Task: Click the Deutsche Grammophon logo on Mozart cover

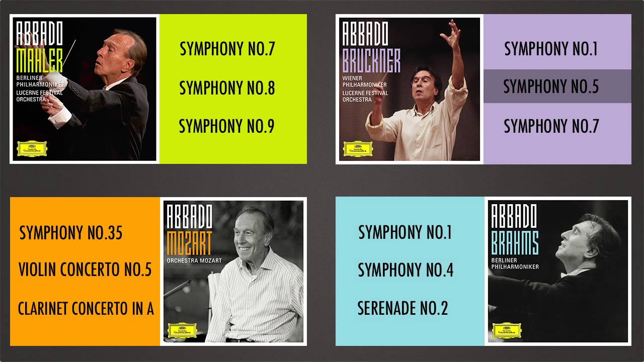Action: [x=181, y=329]
